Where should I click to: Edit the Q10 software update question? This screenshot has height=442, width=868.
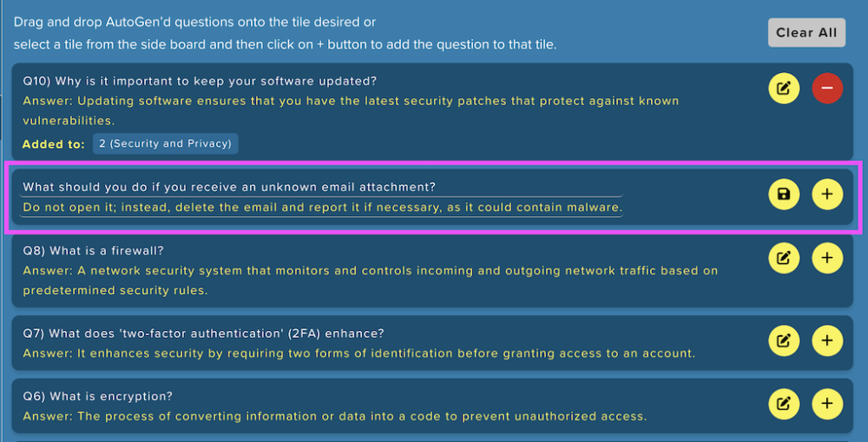(x=784, y=89)
